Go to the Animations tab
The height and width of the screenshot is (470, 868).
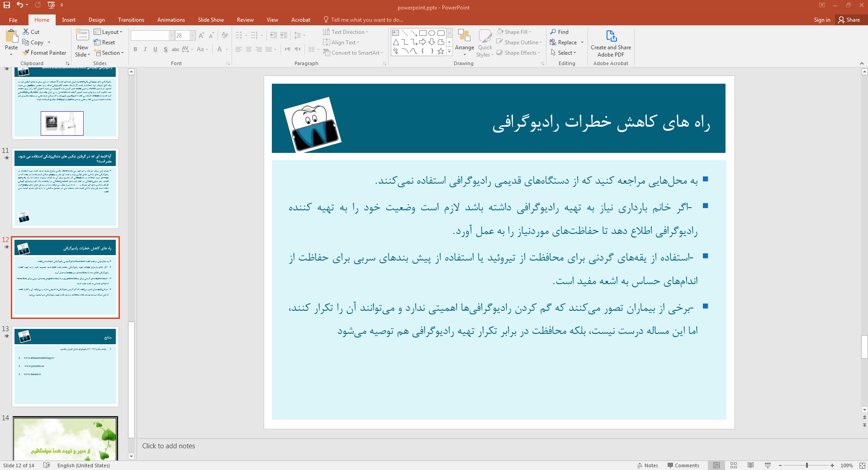pos(171,20)
